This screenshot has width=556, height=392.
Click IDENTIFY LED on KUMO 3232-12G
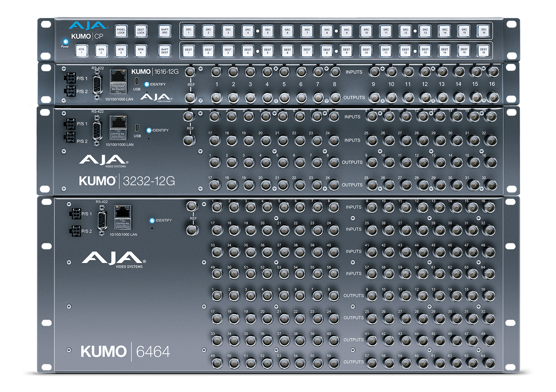tap(149, 130)
